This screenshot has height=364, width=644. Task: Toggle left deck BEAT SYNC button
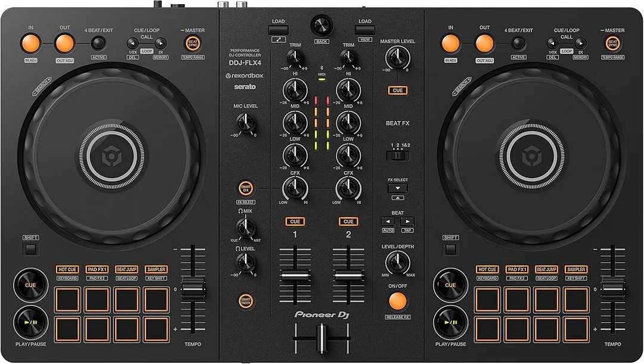193,43
